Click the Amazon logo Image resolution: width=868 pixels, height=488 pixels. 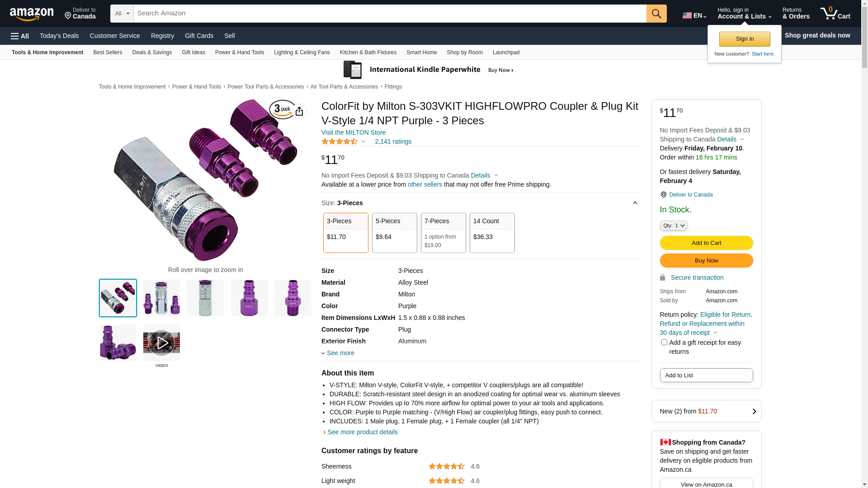click(x=32, y=14)
